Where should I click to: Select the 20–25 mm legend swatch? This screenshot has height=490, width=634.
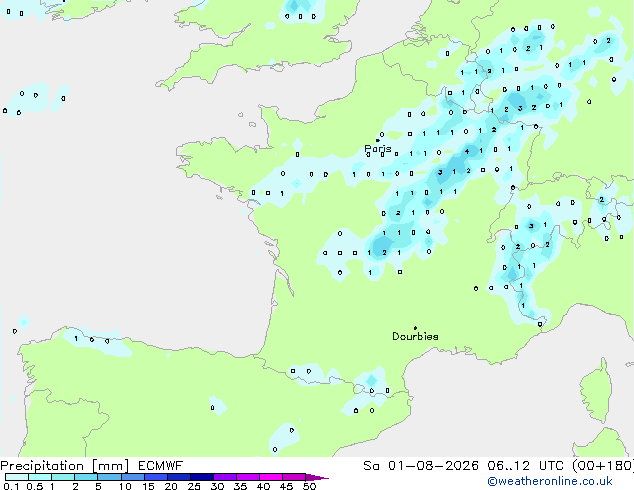(179, 477)
